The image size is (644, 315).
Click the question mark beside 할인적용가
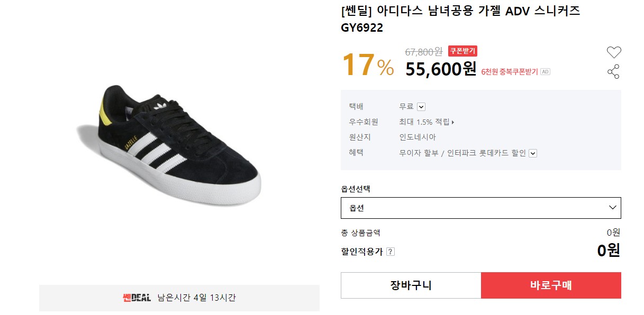click(390, 252)
